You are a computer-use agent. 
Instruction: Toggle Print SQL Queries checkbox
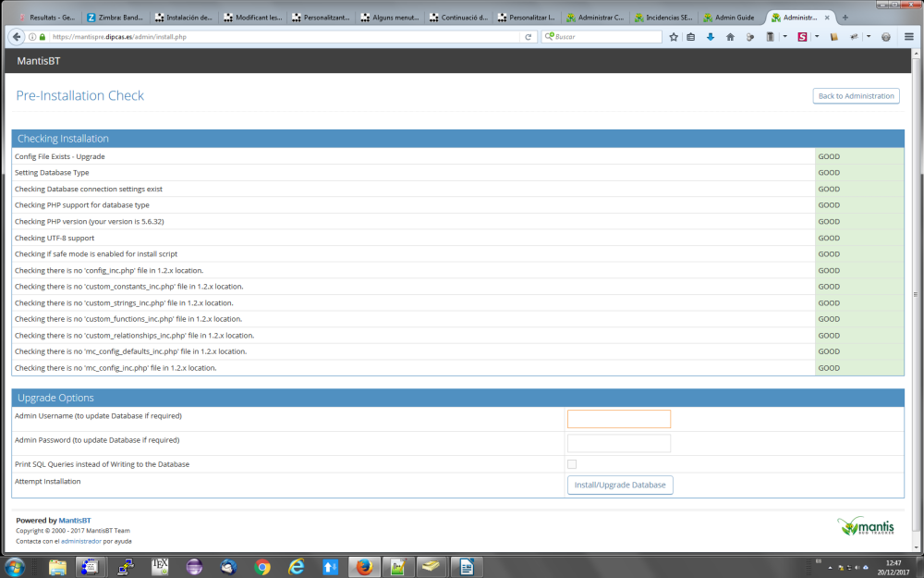(x=572, y=464)
